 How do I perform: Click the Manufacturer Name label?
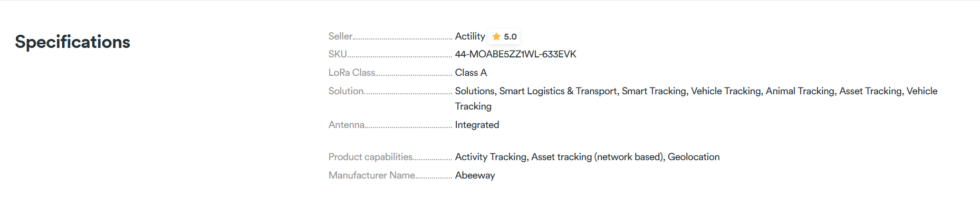[x=372, y=175]
